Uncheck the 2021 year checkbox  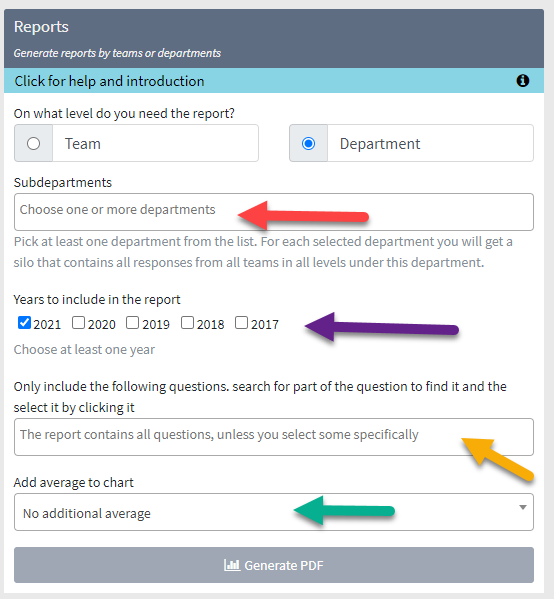[24, 322]
